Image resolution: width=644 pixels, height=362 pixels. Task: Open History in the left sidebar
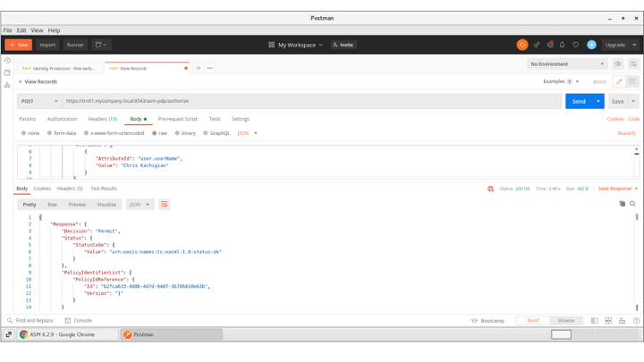click(7, 61)
